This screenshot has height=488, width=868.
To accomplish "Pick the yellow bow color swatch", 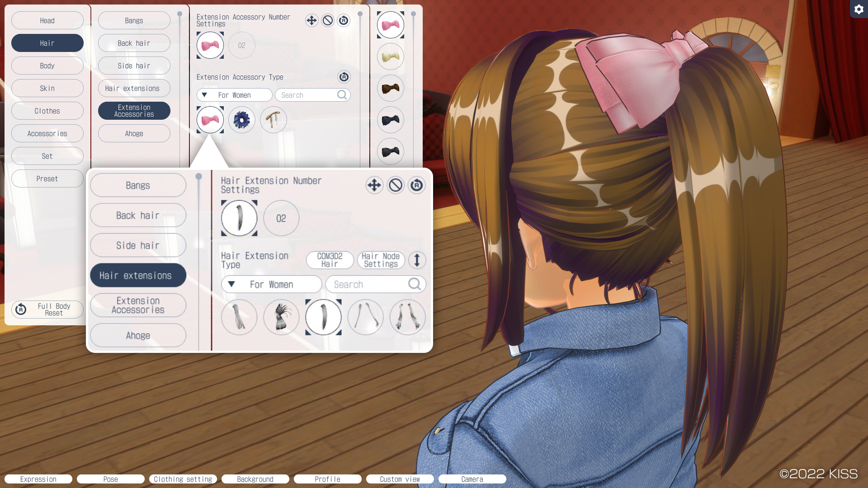I will click(391, 56).
